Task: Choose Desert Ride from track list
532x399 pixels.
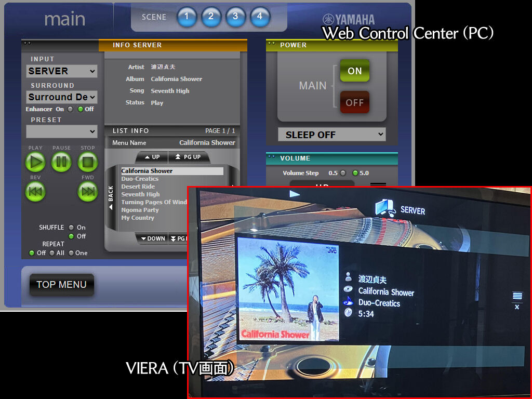Action: tap(138, 187)
